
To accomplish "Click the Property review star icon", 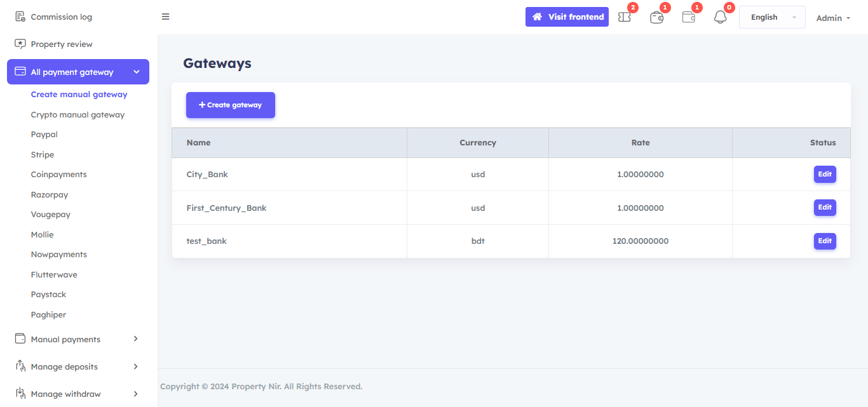I will tap(20, 44).
